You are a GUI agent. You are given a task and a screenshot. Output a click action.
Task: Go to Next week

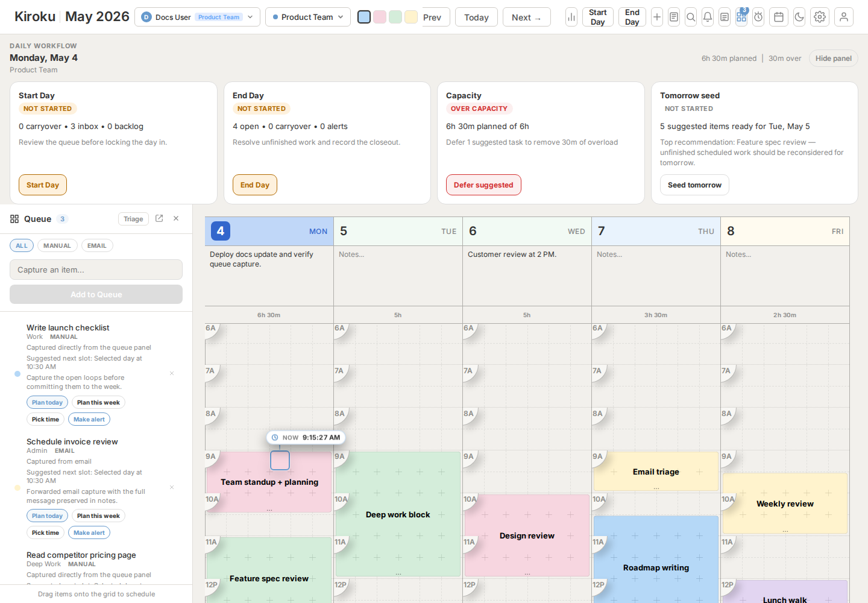click(526, 17)
